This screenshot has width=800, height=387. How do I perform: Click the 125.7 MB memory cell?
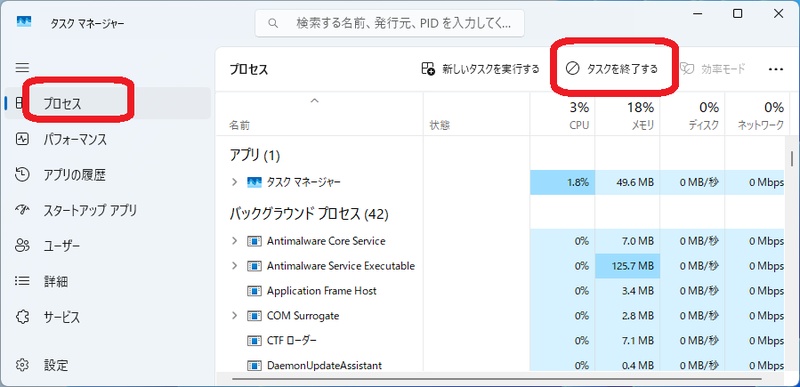pos(627,266)
